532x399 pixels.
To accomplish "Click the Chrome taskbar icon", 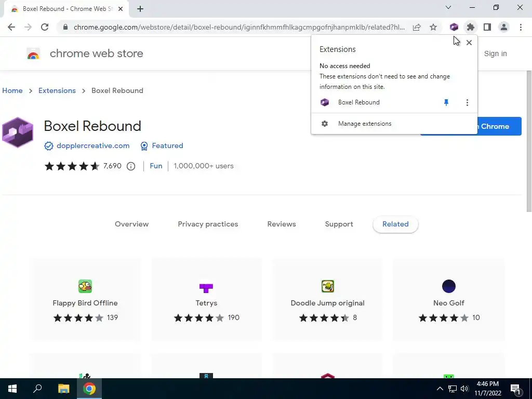I will tap(89, 389).
